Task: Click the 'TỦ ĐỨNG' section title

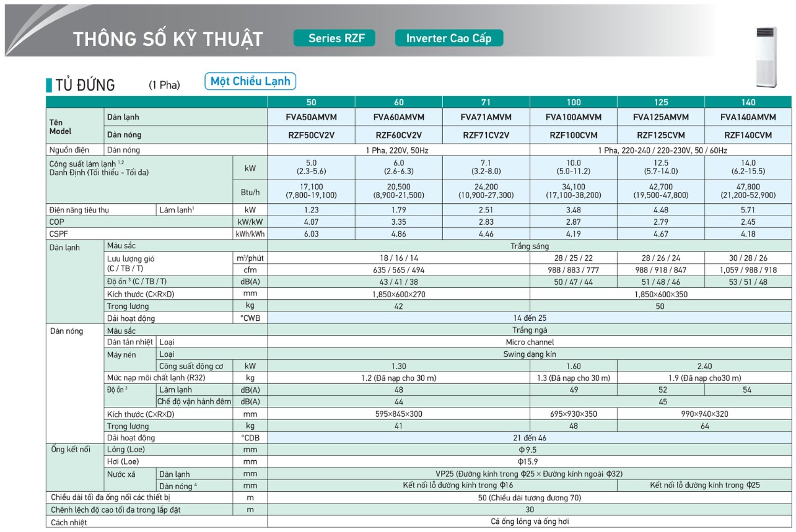Action: coord(85,85)
